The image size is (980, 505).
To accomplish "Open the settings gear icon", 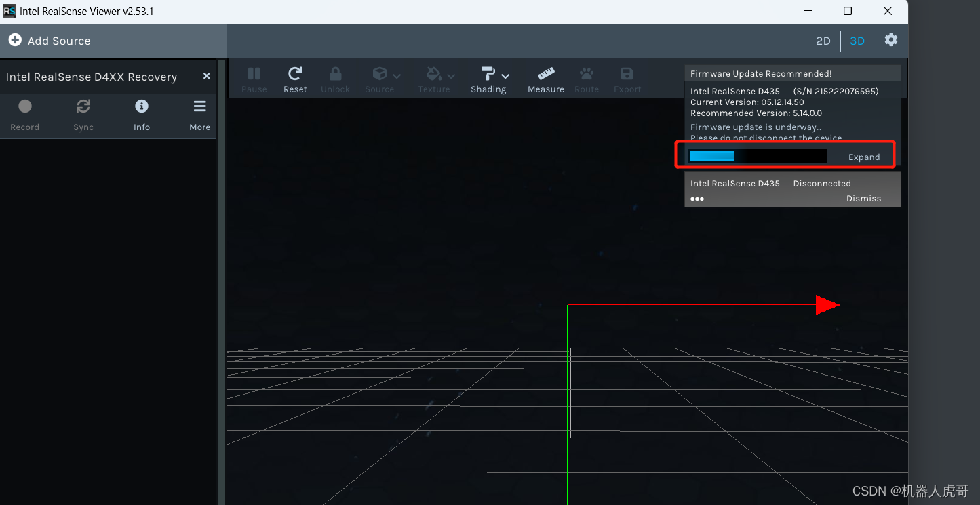I will (891, 40).
